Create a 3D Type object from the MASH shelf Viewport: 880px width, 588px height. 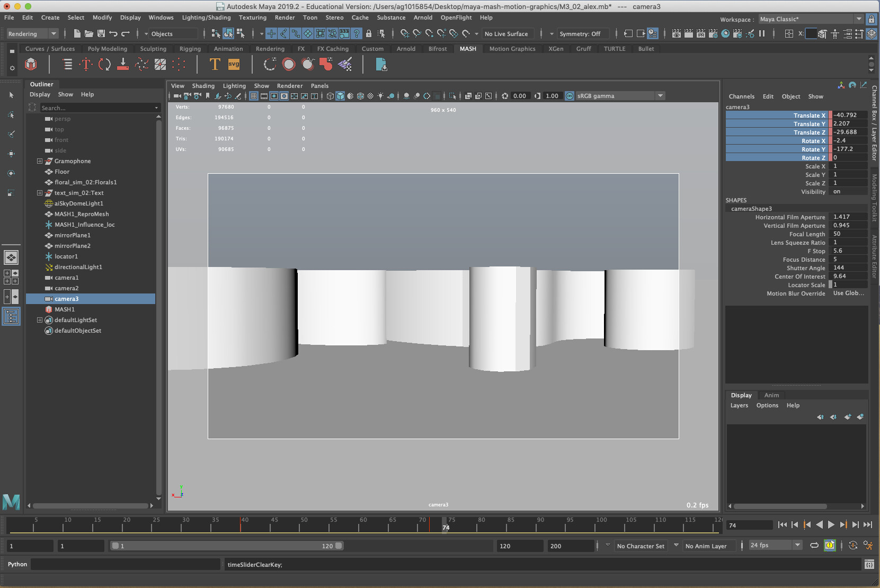pos(215,64)
